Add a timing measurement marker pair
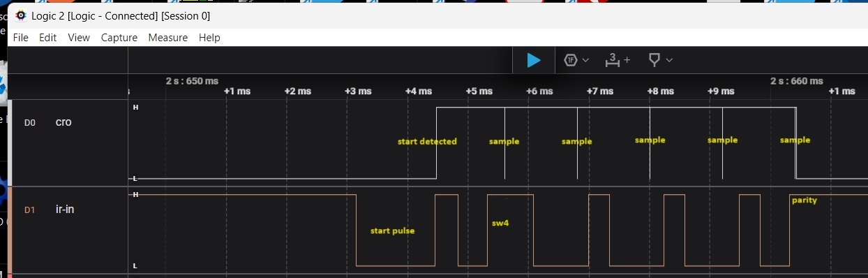Viewport: 868px width, 278px height. pos(613,60)
